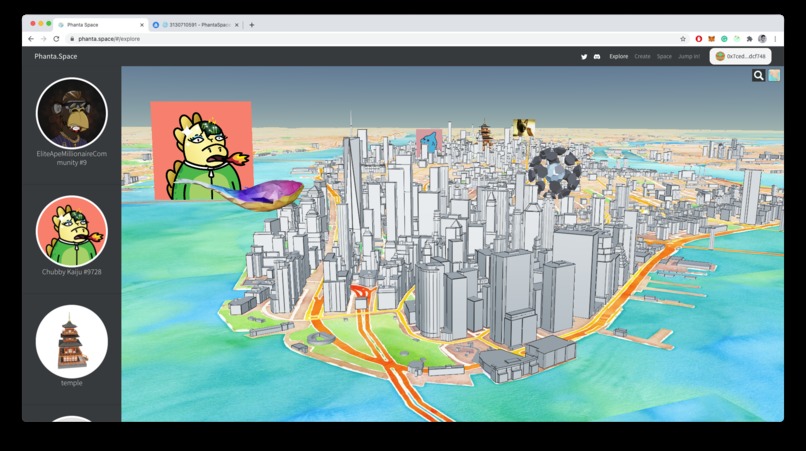Bookmark this page with the star icon

click(683, 39)
